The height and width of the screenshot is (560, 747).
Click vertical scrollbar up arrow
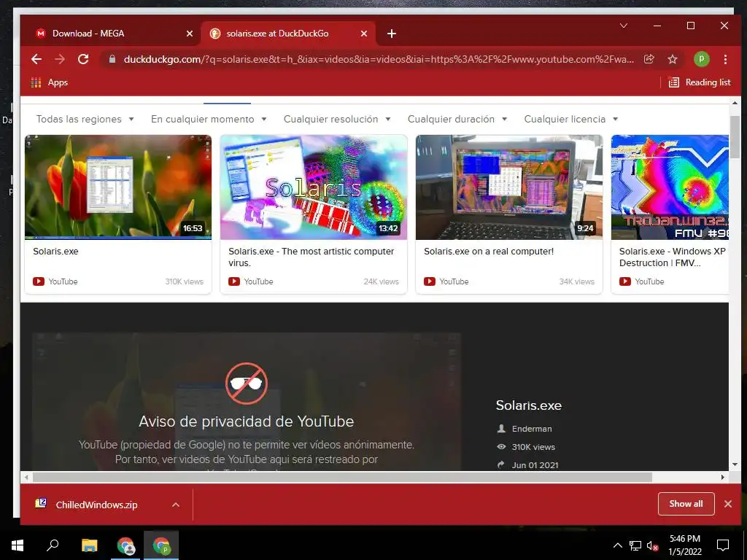tap(734, 103)
